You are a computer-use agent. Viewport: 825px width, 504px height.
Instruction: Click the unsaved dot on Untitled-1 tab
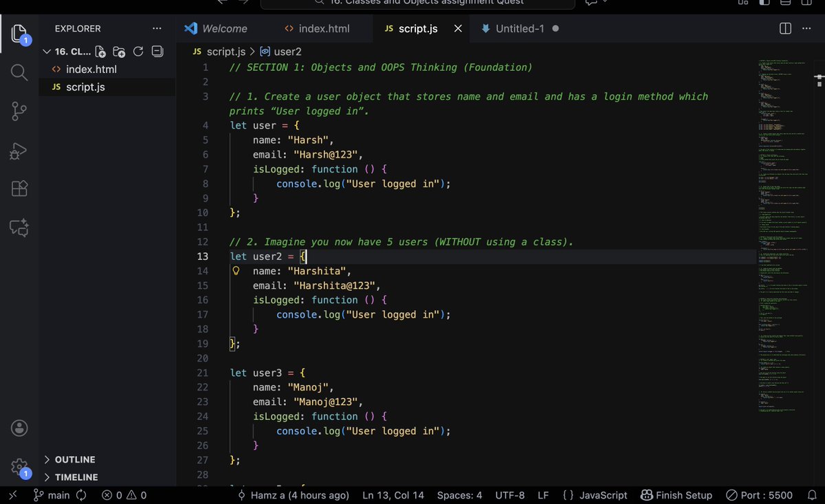[555, 29]
